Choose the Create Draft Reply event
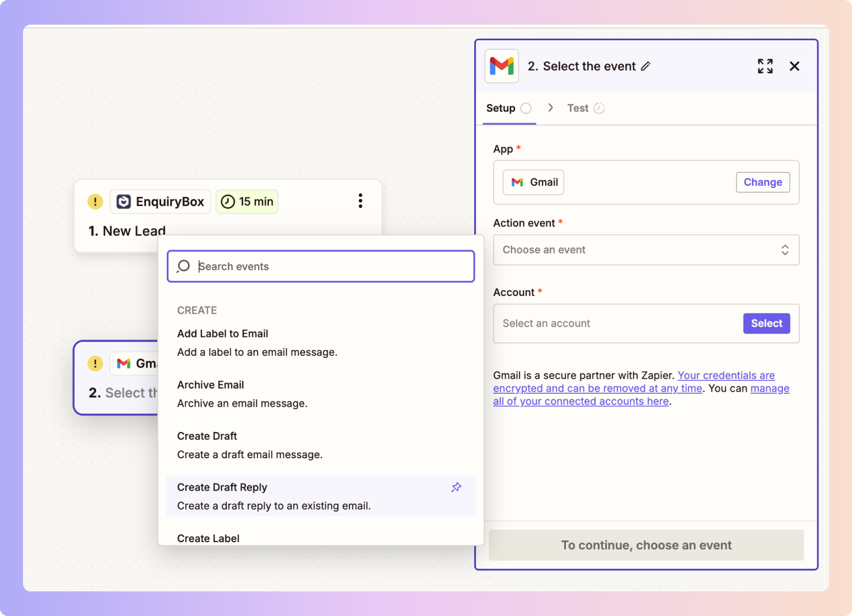 pyautogui.click(x=321, y=496)
